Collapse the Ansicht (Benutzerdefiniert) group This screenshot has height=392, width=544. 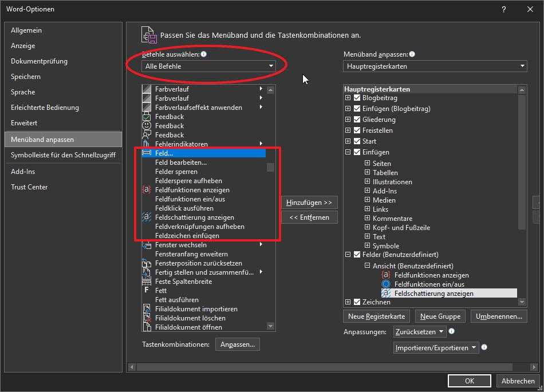pos(368,266)
